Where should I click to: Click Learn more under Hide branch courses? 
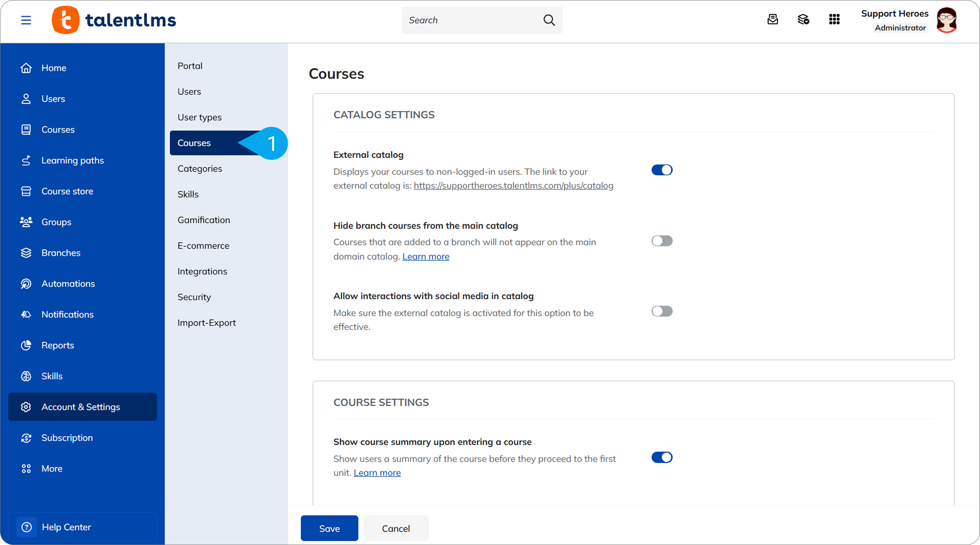pos(426,256)
